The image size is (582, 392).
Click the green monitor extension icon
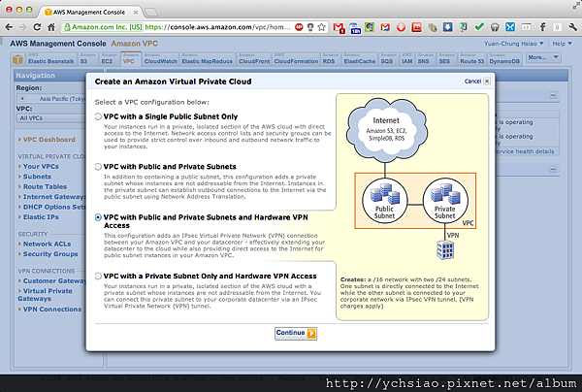[464, 27]
